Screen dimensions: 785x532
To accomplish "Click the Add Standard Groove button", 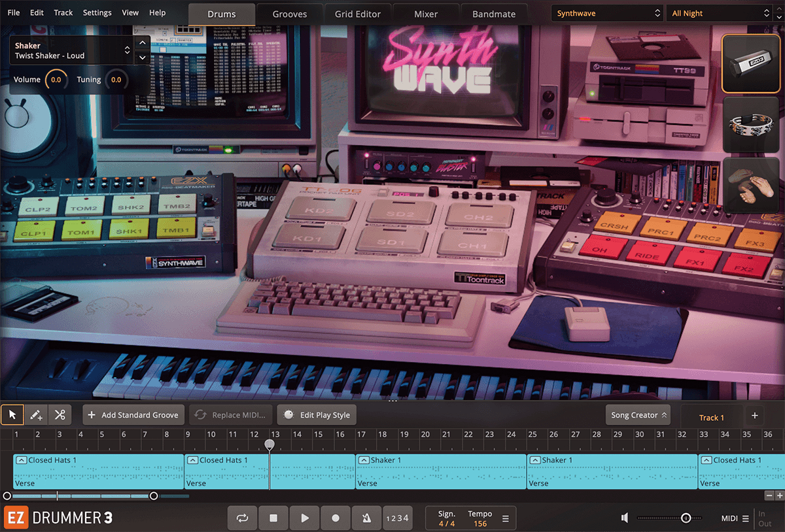I will click(x=133, y=414).
